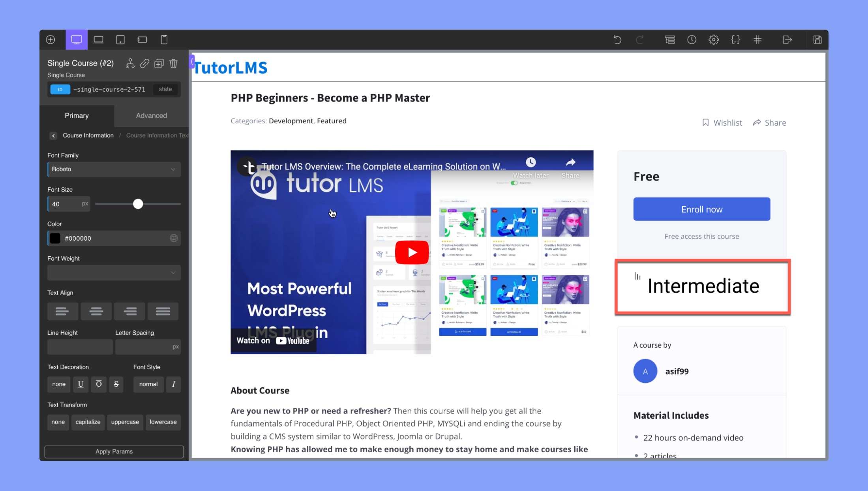Switch to phone landscape view
This screenshot has height=491, width=868.
pyautogui.click(x=142, y=40)
